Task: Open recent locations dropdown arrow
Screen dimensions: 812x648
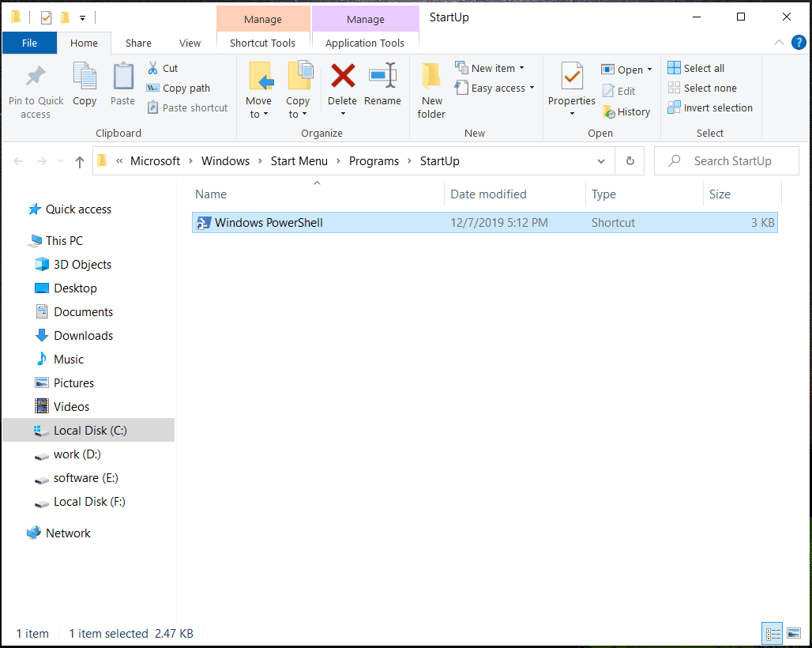Action: [61, 162]
